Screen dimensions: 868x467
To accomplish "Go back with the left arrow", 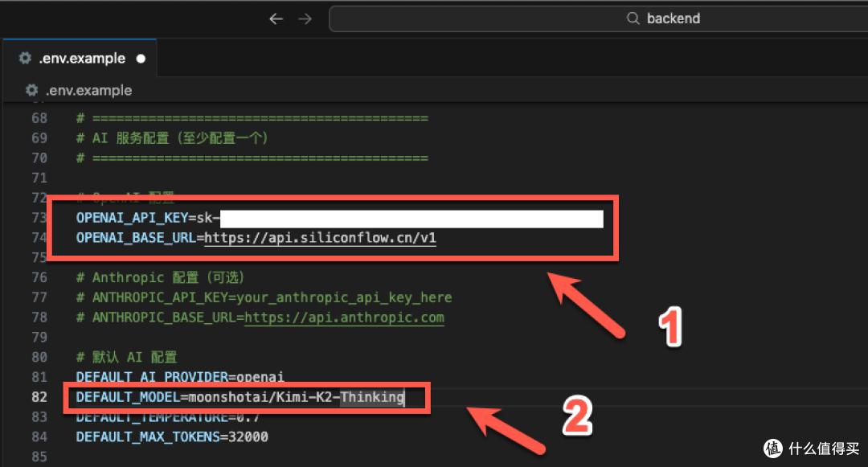I will [276, 18].
